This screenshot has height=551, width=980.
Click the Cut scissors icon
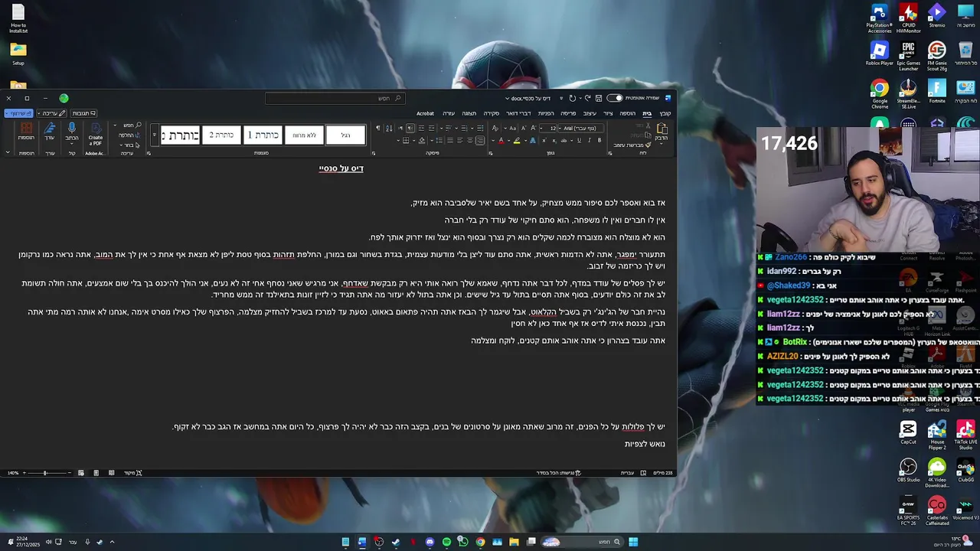648,126
